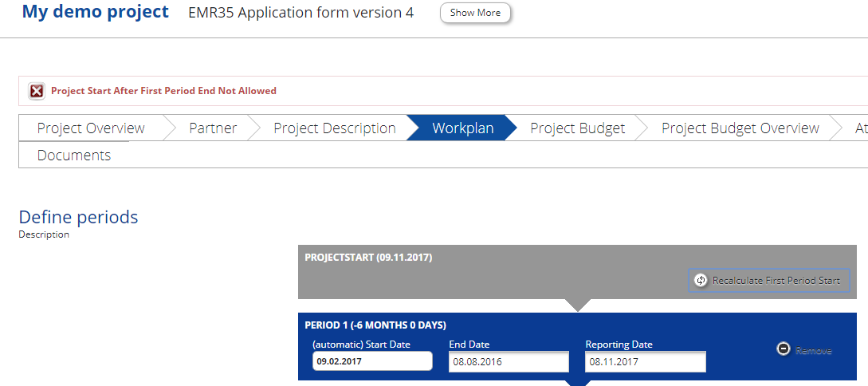The image size is (868, 386).
Task: Focus the End Date input field
Action: 509,362
